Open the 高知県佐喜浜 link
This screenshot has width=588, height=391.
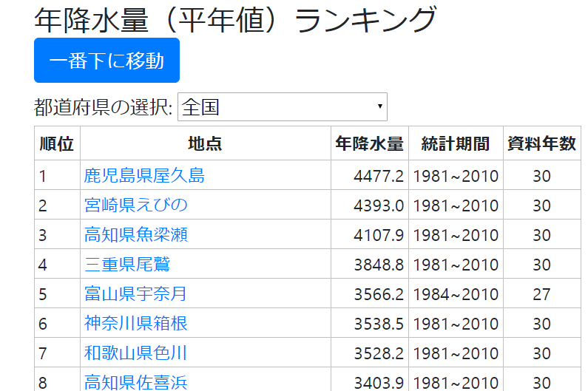click(135, 382)
